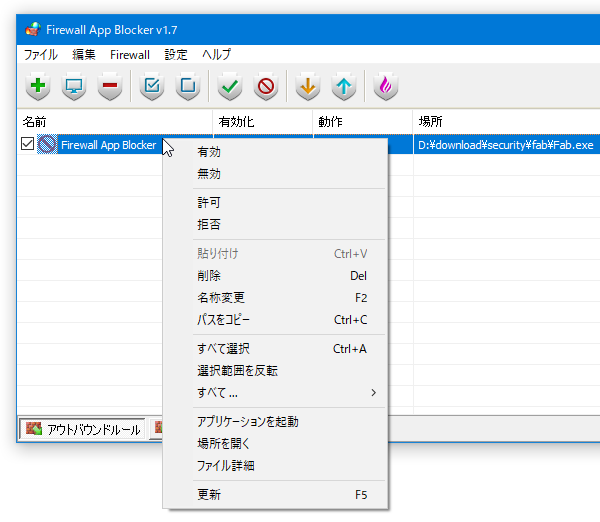
Task: Toggle the Firewall App Blocker row checkbox
Action: tap(28, 144)
